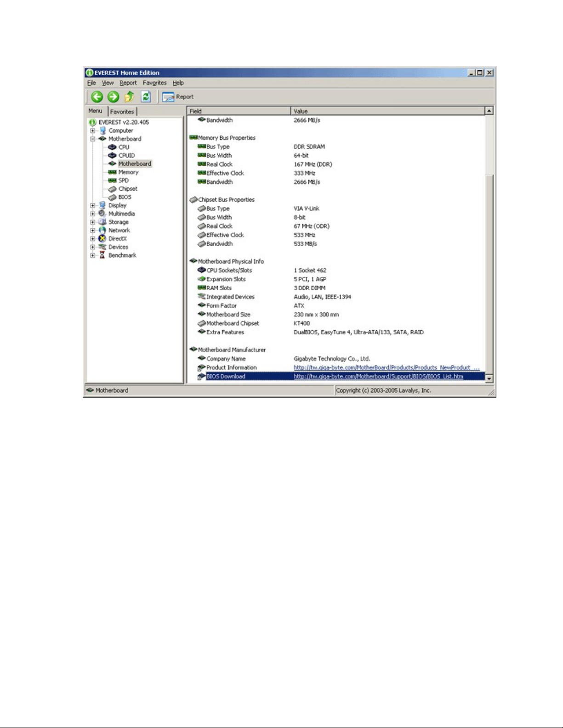The width and height of the screenshot is (563, 728).
Task: Click the green Back arrow icon
Action: tap(97, 96)
